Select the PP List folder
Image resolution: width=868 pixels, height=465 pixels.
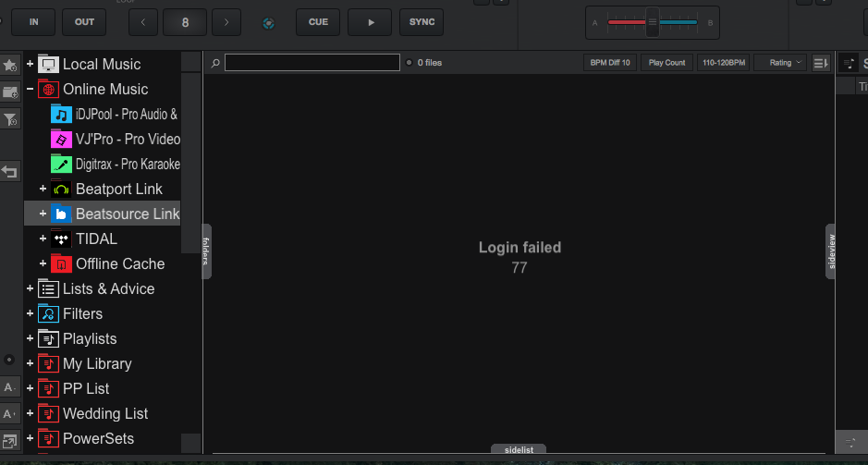tap(86, 388)
